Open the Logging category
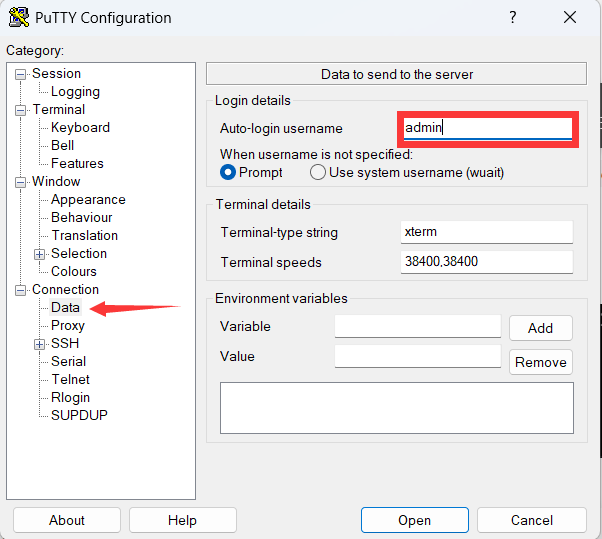 click(x=75, y=91)
